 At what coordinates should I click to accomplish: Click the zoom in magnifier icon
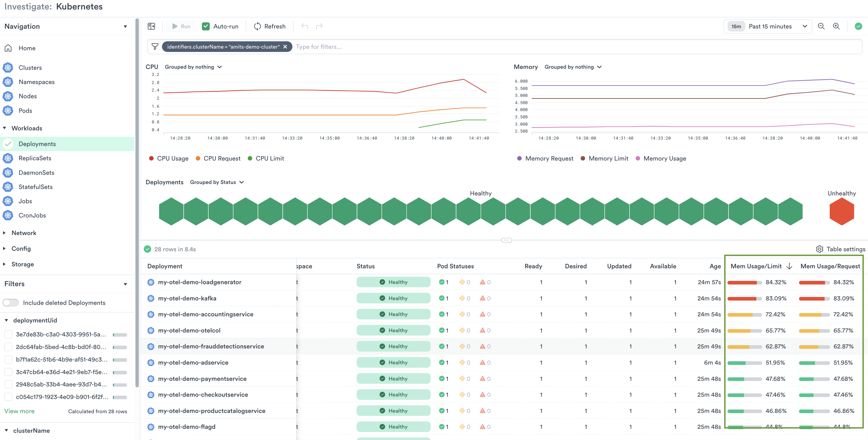836,26
